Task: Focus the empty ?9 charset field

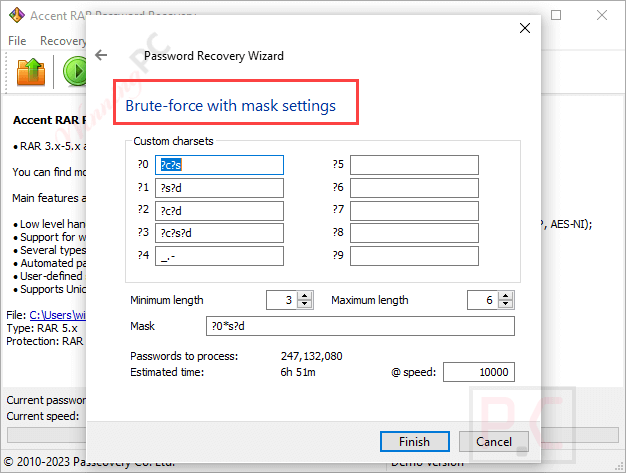Action: tap(414, 256)
